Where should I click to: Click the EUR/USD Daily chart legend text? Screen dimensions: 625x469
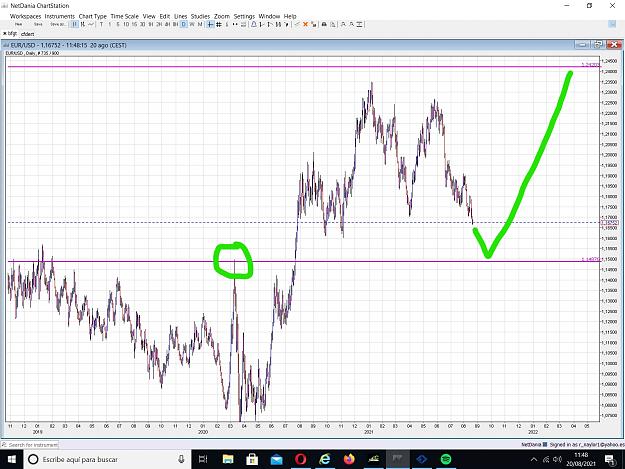(32, 53)
